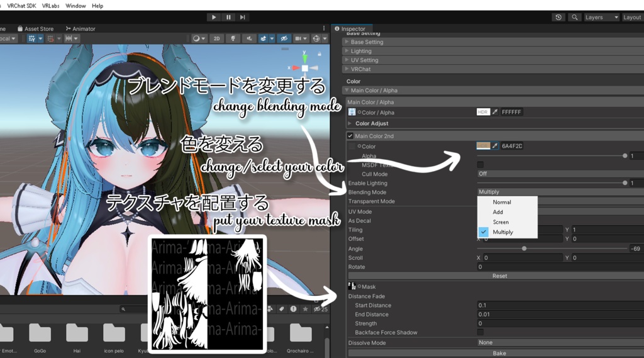Toggle the MSDF Texture checkbox
The height and width of the screenshot is (358, 644).
(480, 165)
